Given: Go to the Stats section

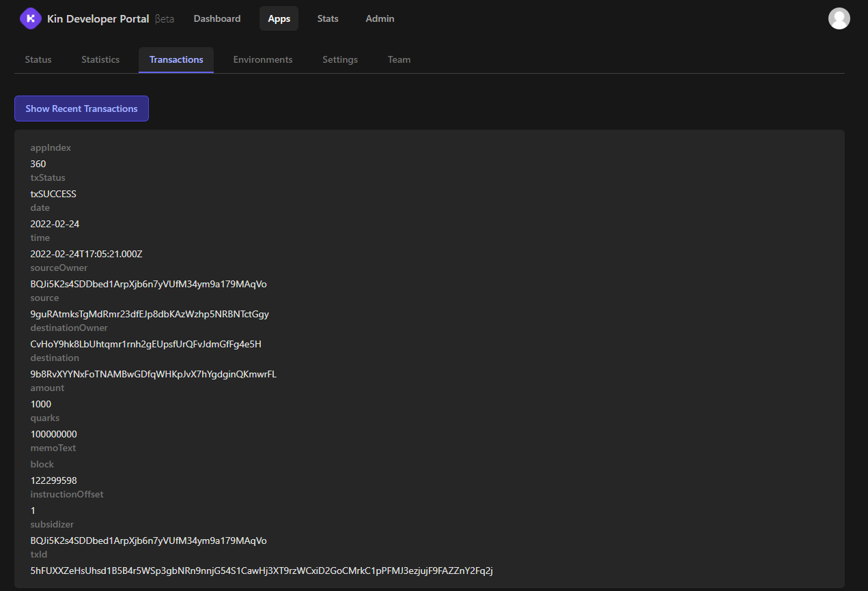Looking at the screenshot, I should pos(327,18).
